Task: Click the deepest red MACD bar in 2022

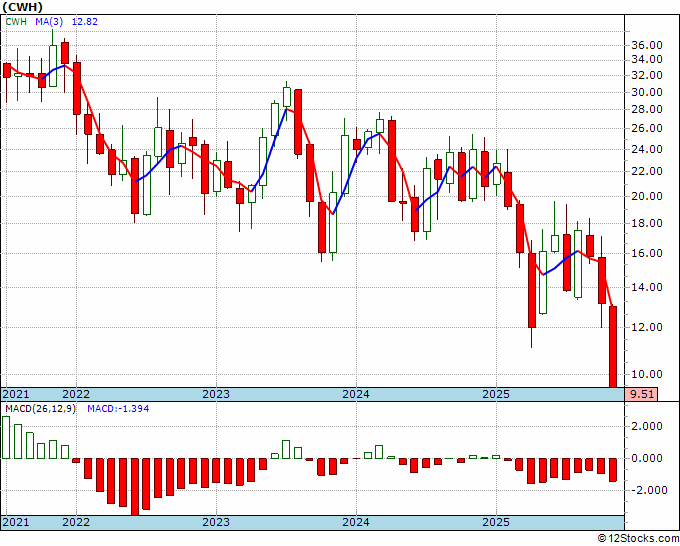Action: click(135, 487)
